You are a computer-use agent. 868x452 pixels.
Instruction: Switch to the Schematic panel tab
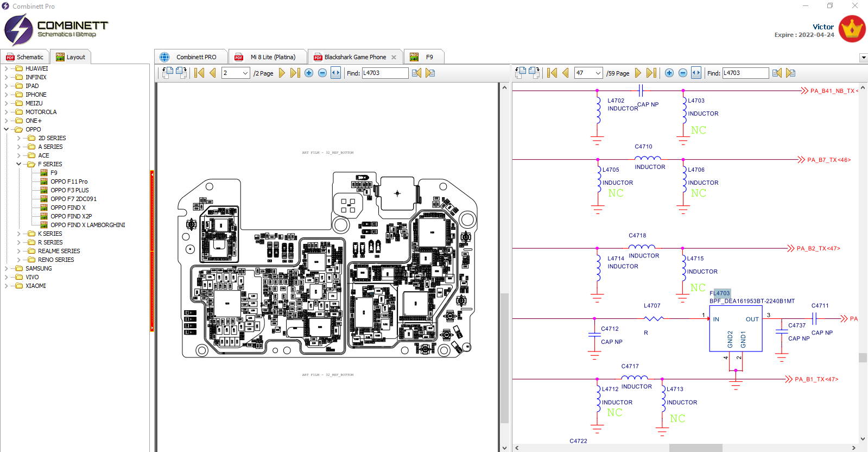(x=24, y=57)
